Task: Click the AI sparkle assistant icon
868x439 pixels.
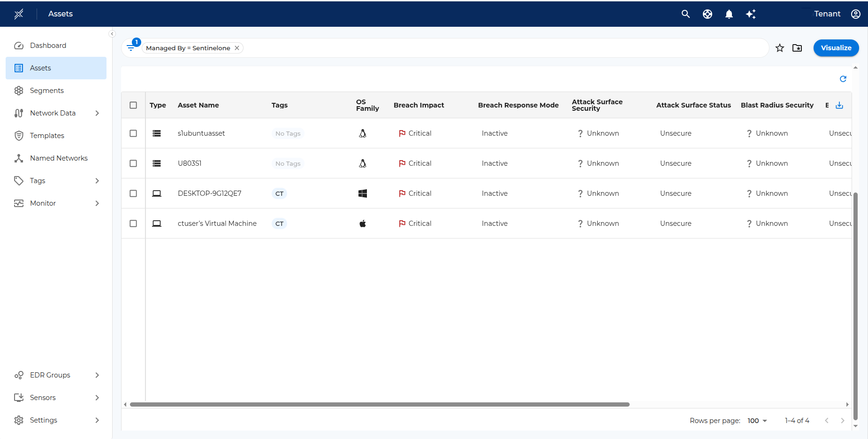Action: coord(751,14)
